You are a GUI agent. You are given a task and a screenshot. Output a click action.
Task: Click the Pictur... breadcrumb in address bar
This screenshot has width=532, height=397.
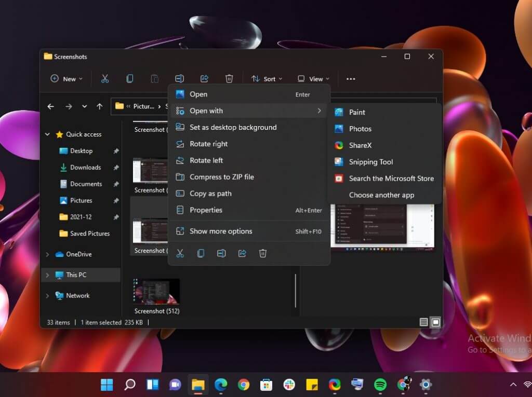pos(143,106)
